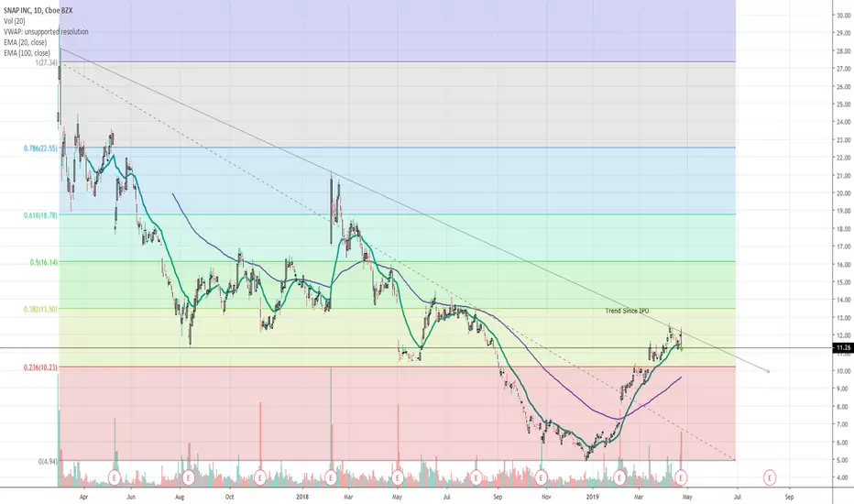Click the 10.00 price axis label
The height and width of the screenshot is (504, 854).
click(844, 371)
